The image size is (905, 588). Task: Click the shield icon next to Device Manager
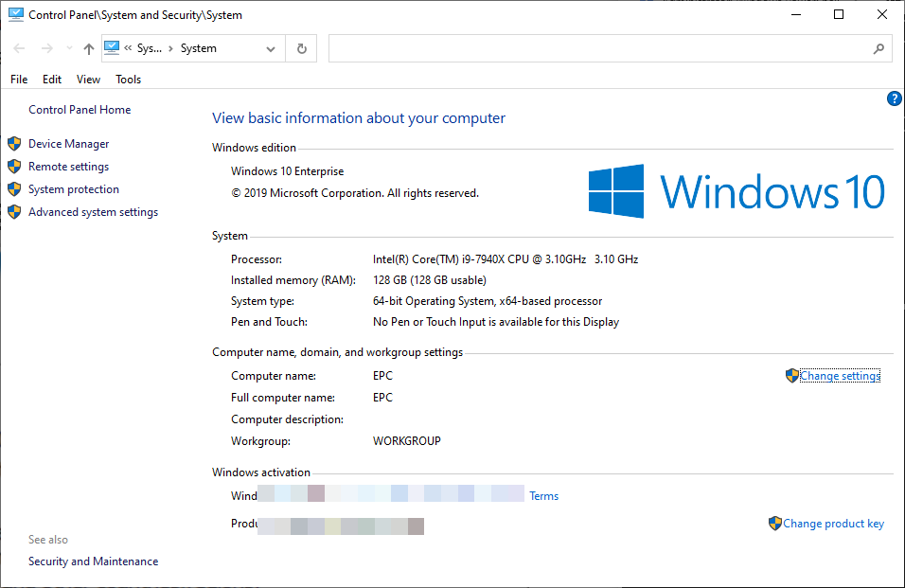(13, 143)
